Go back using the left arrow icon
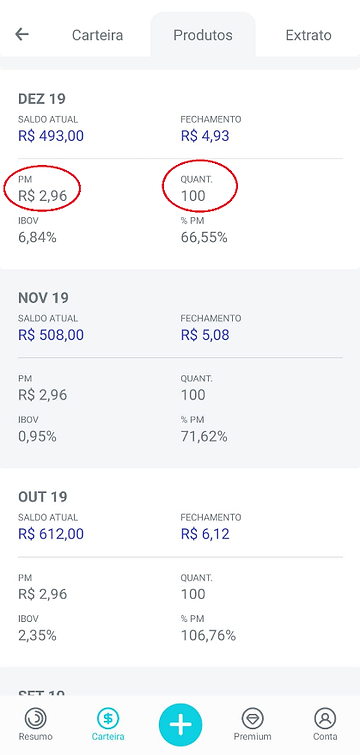Viewport: 360px width, 755px height. click(22, 34)
